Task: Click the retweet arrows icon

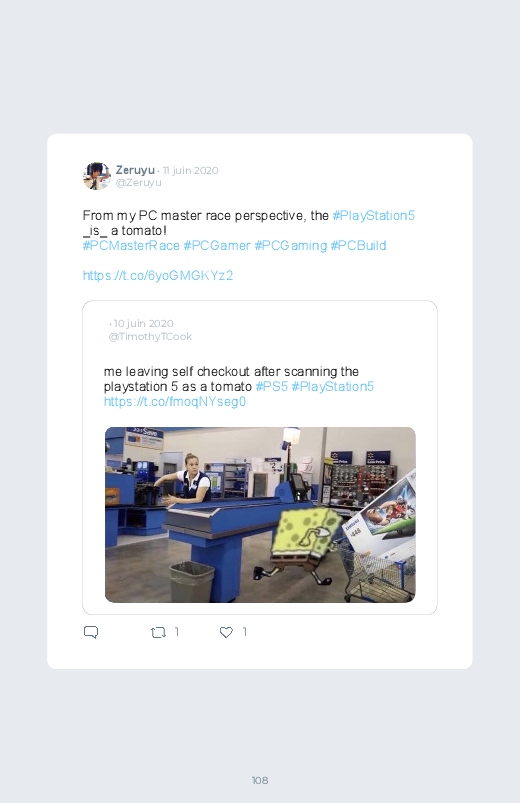Action: point(158,632)
